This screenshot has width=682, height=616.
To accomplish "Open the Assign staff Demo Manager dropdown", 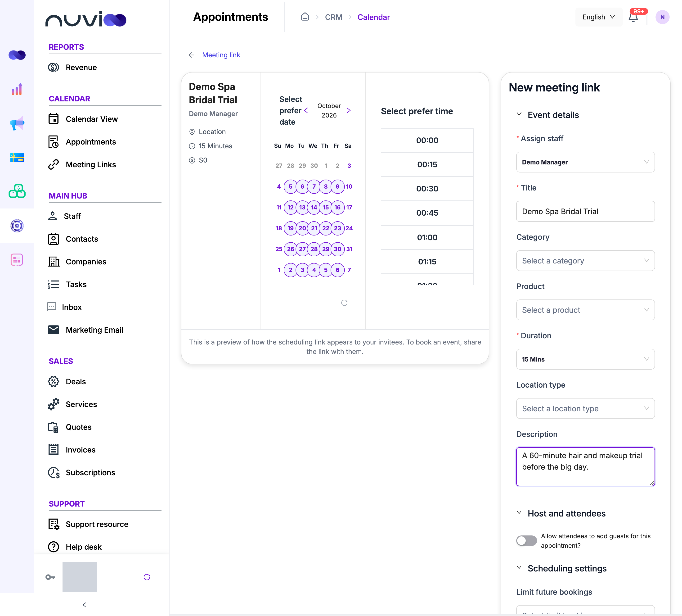I will pos(585,162).
